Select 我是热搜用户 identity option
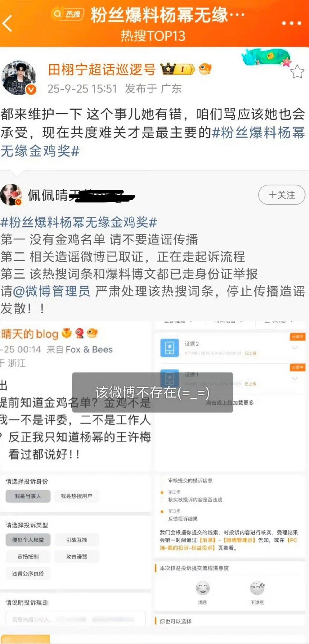309x644 pixels. [x=77, y=496]
